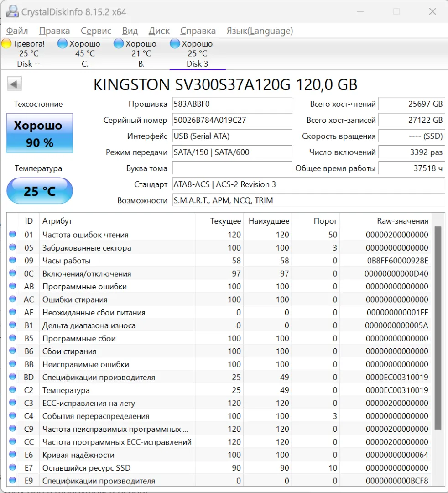Click status dot of attribute C3 row

pos(13,403)
